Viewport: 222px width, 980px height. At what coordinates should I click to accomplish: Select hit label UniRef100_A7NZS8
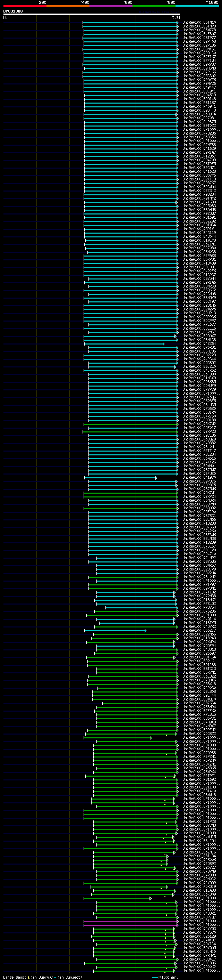(x=199, y=145)
